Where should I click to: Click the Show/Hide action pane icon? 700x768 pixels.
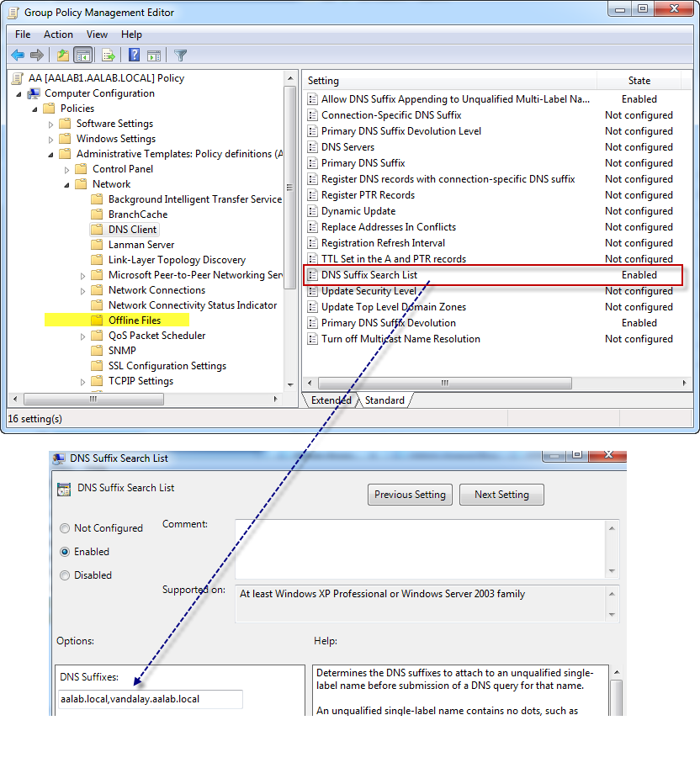pyautogui.click(x=154, y=56)
